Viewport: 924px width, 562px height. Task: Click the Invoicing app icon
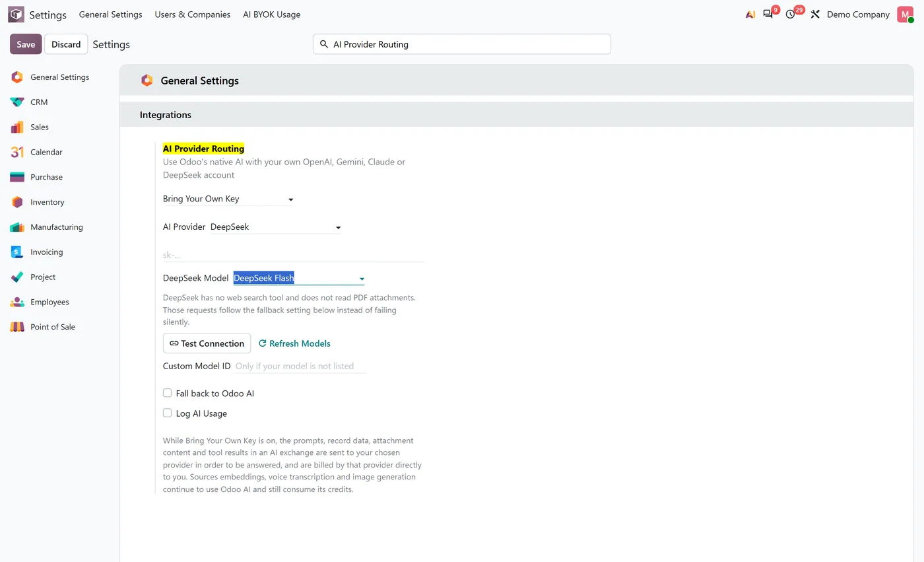tap(17, 252)
